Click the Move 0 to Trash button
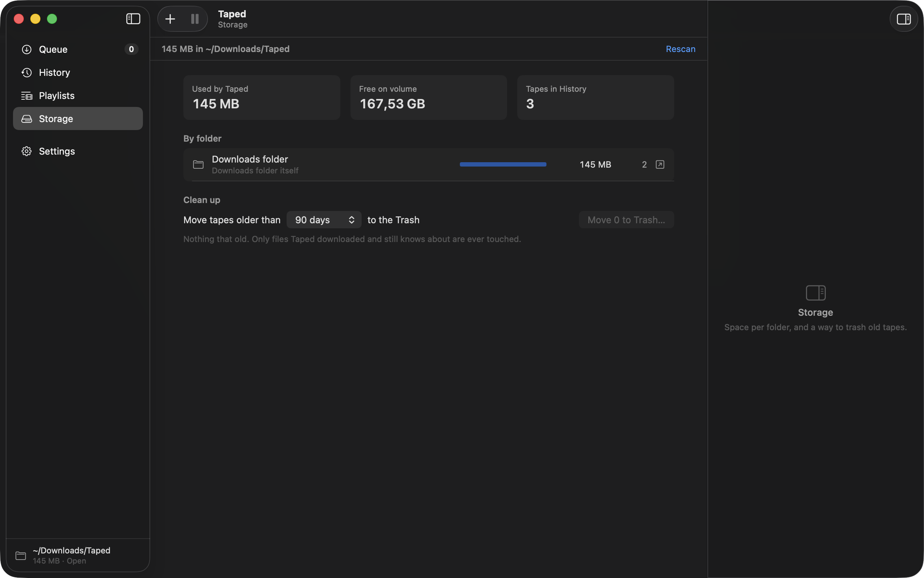The height and width of the screenshot is (578, 924). pyautogui.click(x=626, y=220)
